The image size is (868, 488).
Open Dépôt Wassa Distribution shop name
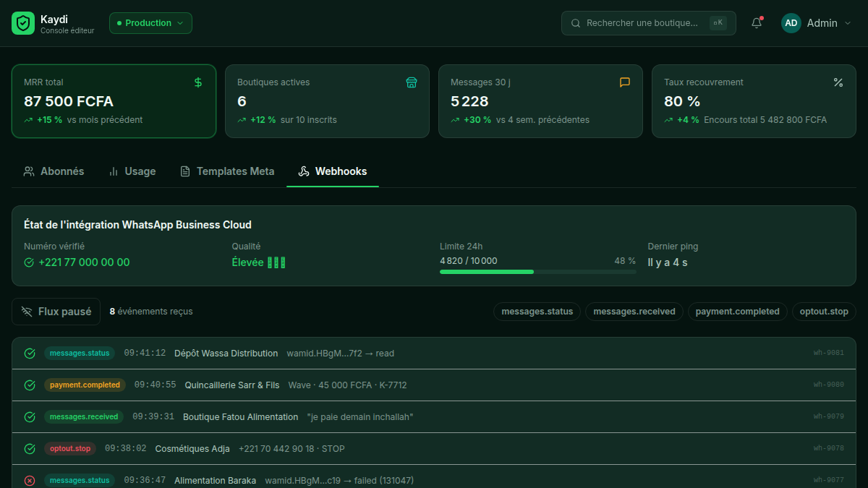226,354
